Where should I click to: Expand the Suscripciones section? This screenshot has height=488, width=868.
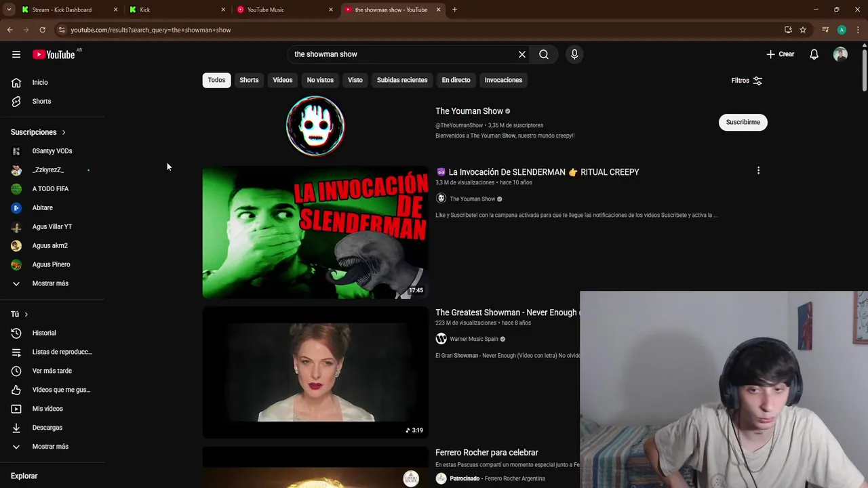click(38, 132)
